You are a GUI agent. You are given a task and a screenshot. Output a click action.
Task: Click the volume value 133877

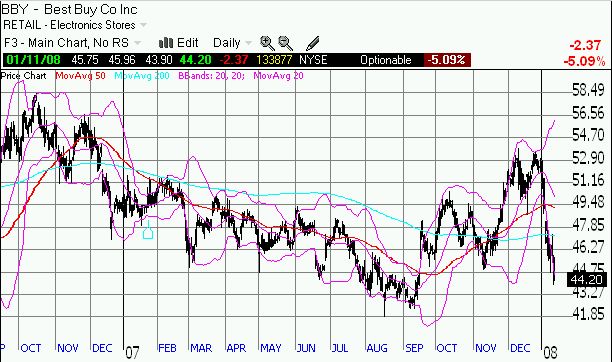pos(274,60)
